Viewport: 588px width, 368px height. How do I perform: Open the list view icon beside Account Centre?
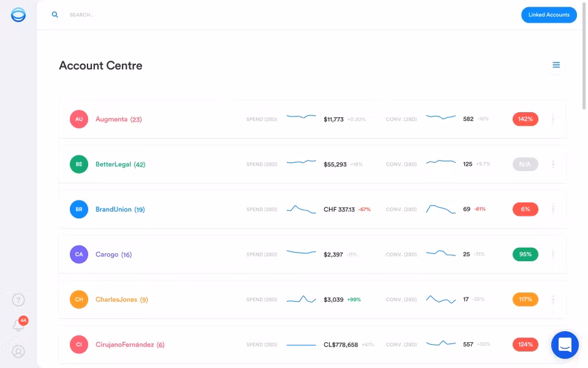point(556,64)
